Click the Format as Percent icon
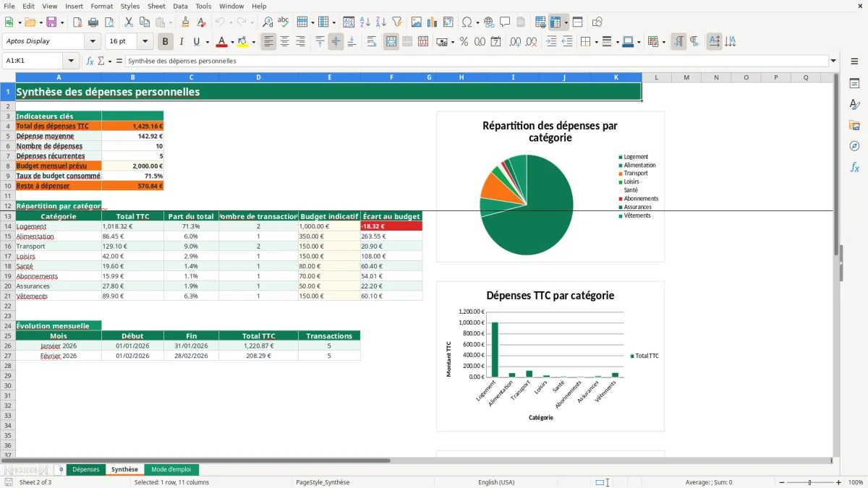The width and height of the screenshot is (868, 488). pos(464,42)
